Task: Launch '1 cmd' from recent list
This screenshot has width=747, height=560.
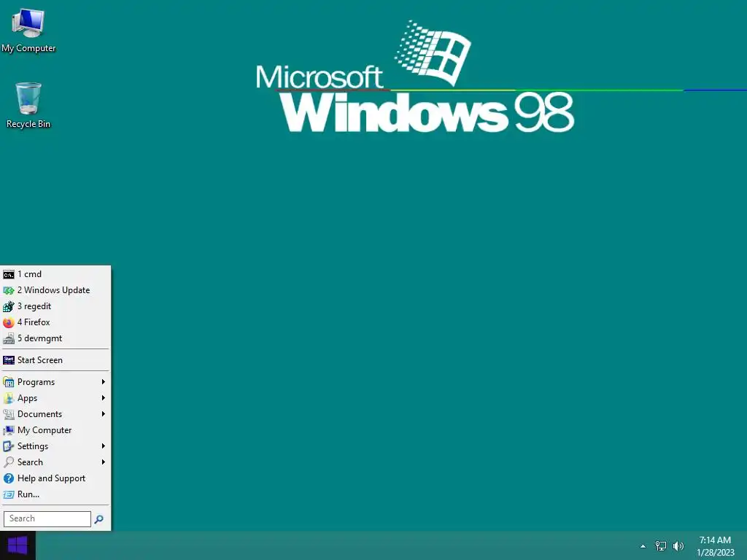Action: (x=55, y=274)
